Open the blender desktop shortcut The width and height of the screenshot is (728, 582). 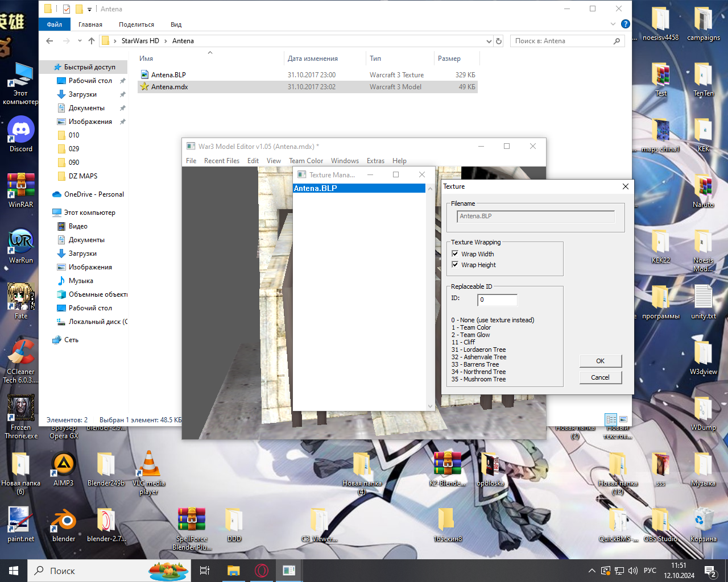click(64, 524)
